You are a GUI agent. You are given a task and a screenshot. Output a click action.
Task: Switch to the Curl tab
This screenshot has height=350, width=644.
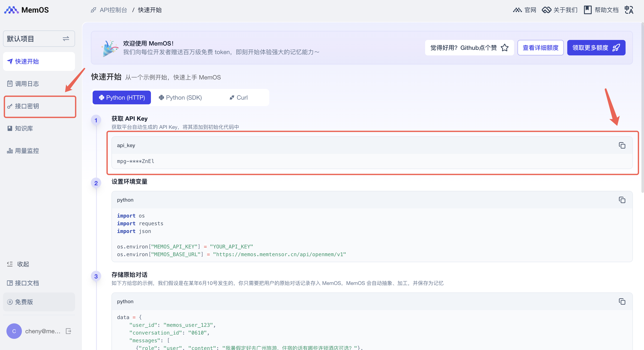239,98
